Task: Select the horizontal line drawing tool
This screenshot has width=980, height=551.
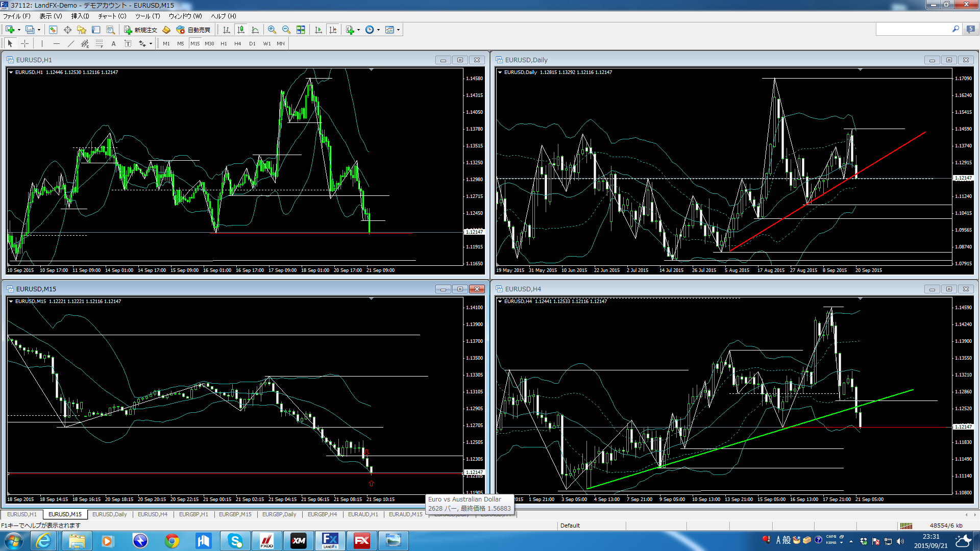Action: (57, 44)
